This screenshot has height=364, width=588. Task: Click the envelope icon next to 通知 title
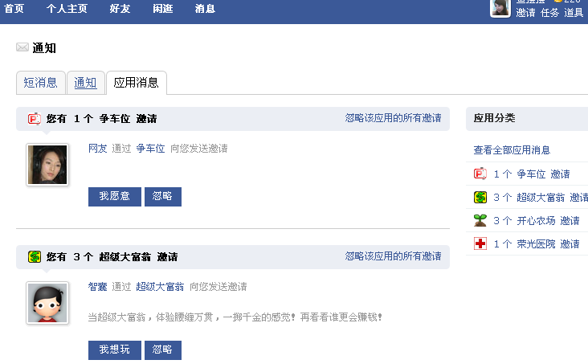[22, 47]
